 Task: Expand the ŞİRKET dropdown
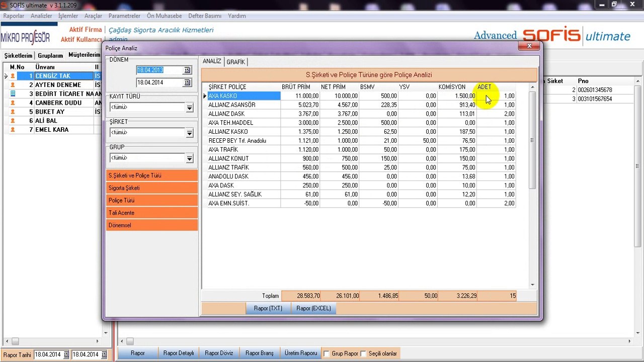pos(189,133)
